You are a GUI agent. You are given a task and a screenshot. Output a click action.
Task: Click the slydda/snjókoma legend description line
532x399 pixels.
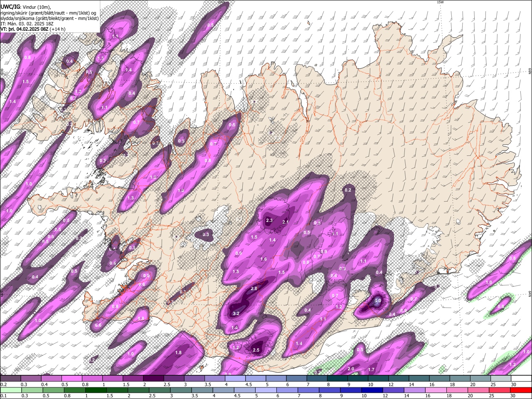click(49, 18)
